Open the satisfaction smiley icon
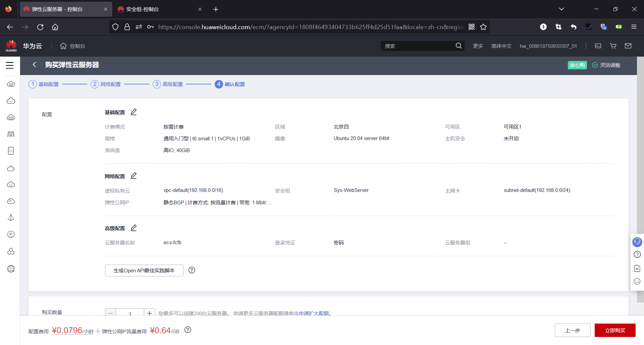644x345 pixels. click(637, 281)
